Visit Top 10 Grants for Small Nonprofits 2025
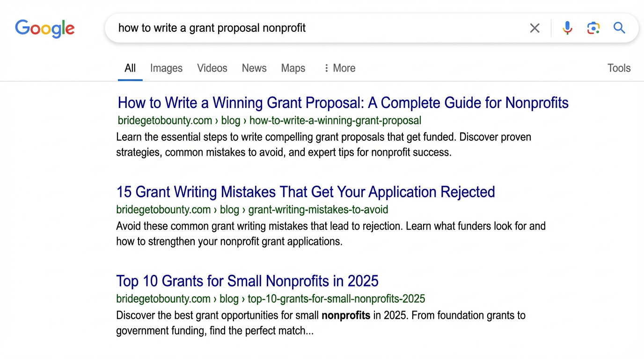This screenshot has width=644, height=359. tap(247, 281)
